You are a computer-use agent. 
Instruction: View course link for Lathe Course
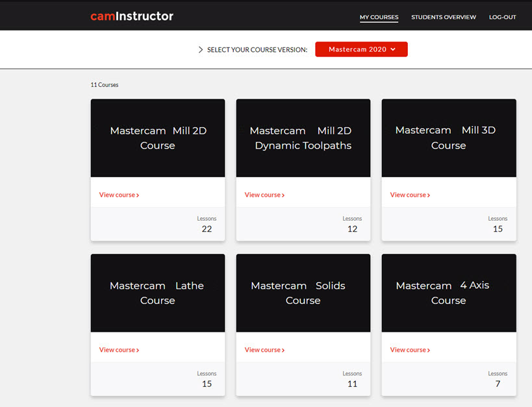119,350
